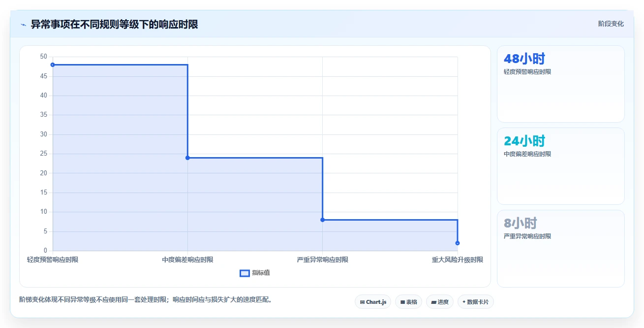
Task: Click the data point at value 8
Action: pos(322,220)
